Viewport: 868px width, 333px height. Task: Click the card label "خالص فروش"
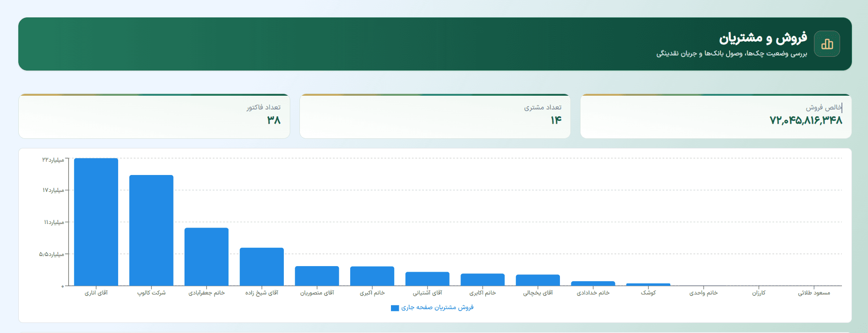point(824,107)
